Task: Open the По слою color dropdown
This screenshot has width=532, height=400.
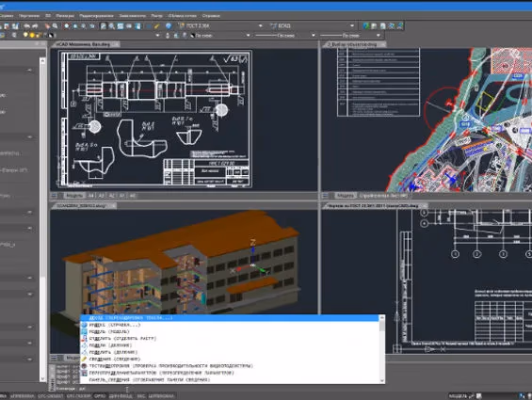Action: pos(248,35)
